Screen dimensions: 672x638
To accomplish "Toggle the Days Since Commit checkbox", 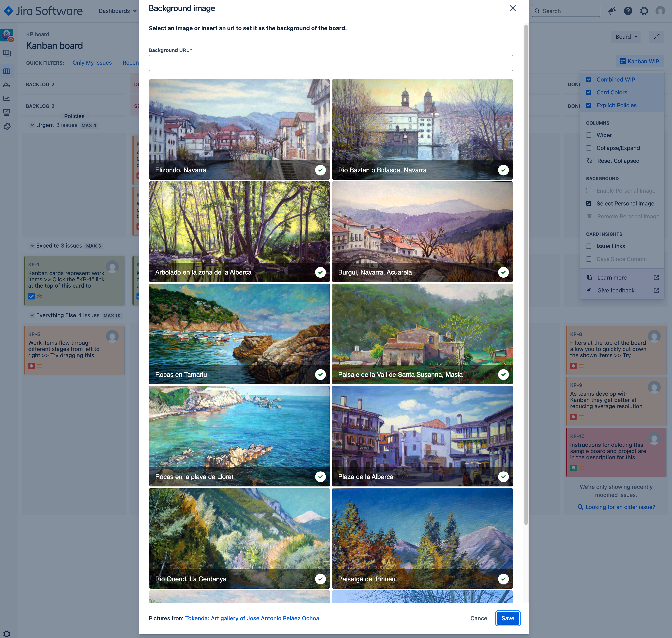I will [589, 259].
